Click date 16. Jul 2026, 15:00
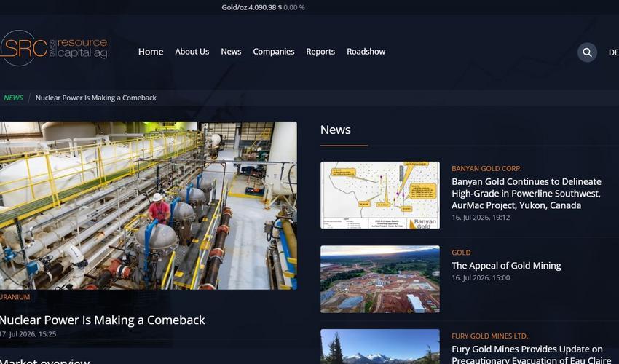This screenshot has height=364, width=619. click(x=481, y=278)
